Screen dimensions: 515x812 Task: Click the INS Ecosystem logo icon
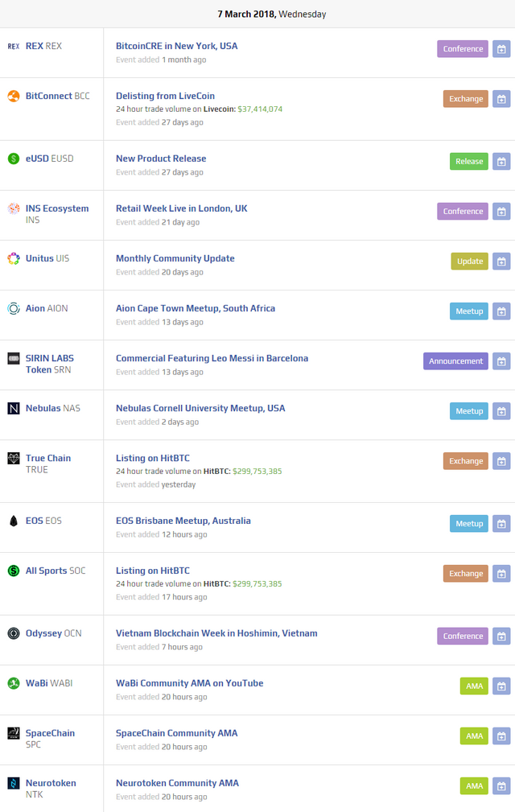14,208
